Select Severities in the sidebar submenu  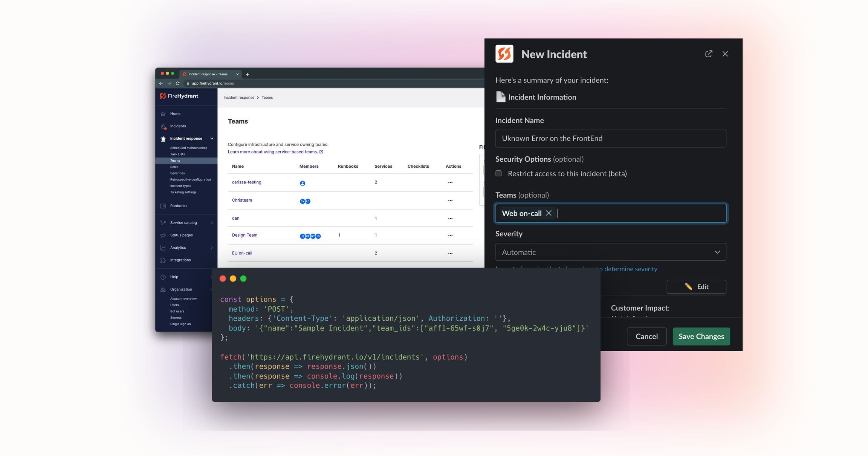click(x=177, y=173)
